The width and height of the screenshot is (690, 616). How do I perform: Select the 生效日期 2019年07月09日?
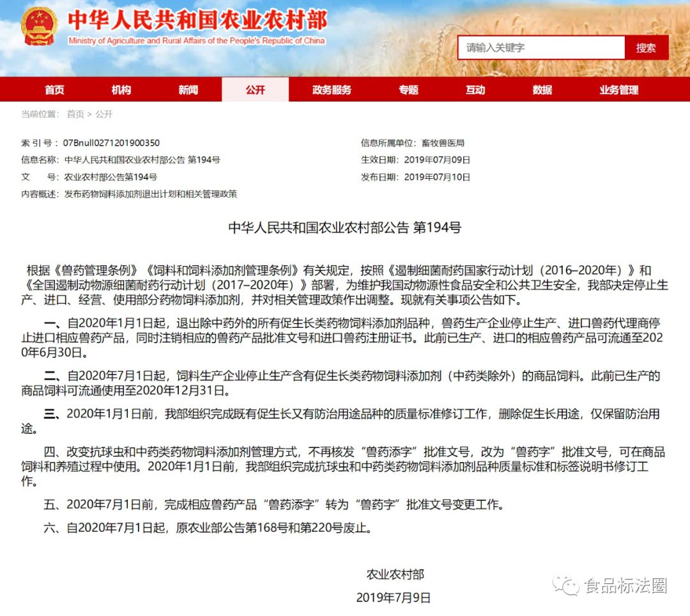click(x=437, y=160)
